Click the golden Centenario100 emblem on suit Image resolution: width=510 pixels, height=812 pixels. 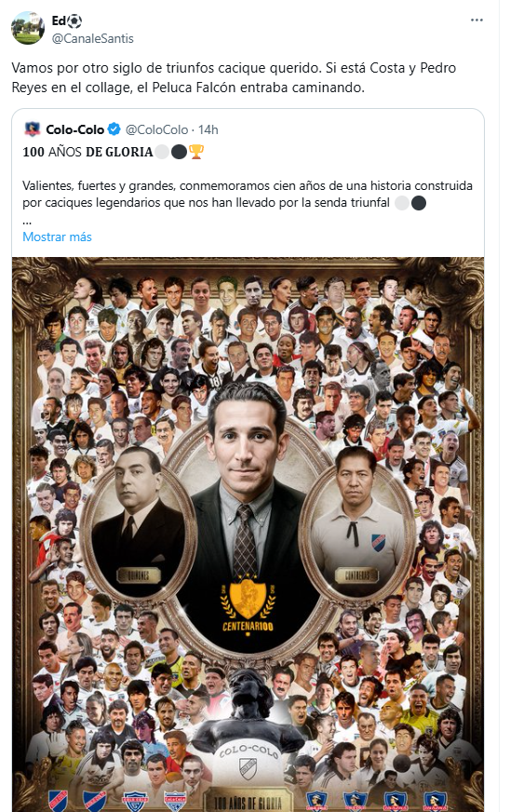click(x=248, y=603)
